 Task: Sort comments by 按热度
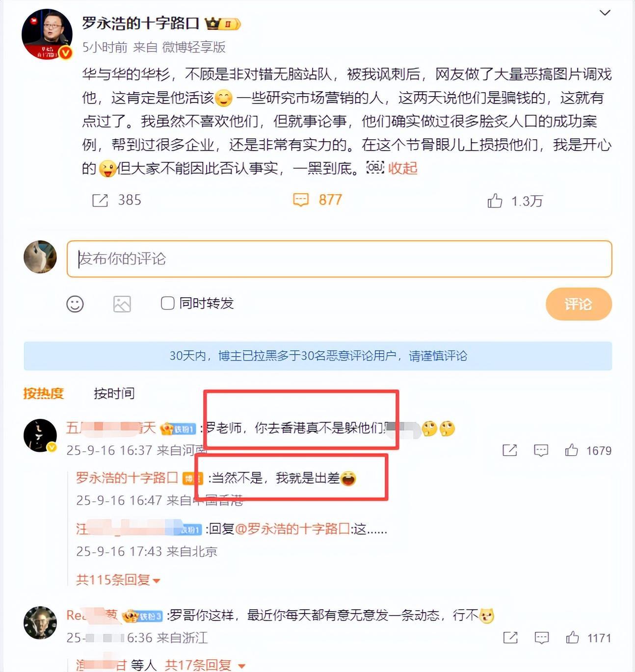click(44, 393)
